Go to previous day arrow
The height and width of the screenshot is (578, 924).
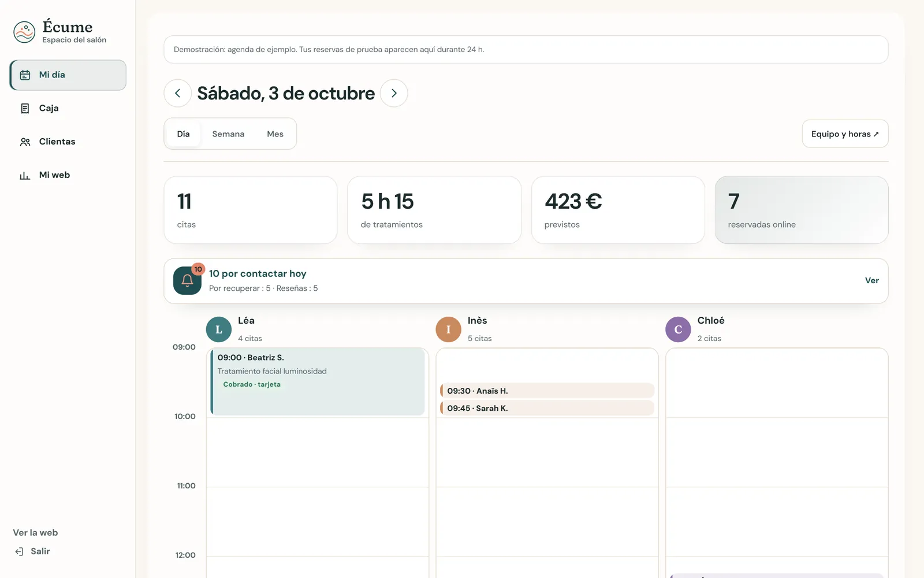coord(178,93)
